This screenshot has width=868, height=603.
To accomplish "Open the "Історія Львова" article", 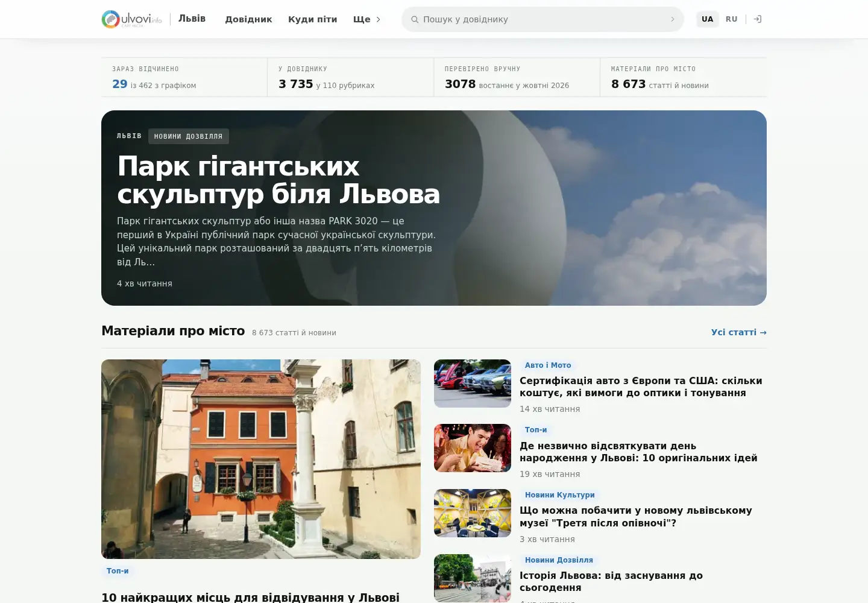I will 611,581.
